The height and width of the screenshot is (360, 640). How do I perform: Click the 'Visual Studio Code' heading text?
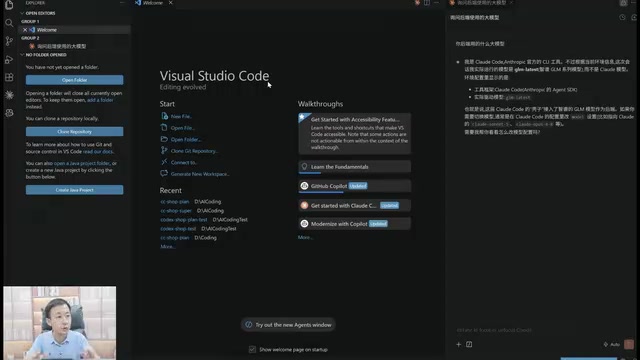tap(214, 76)
